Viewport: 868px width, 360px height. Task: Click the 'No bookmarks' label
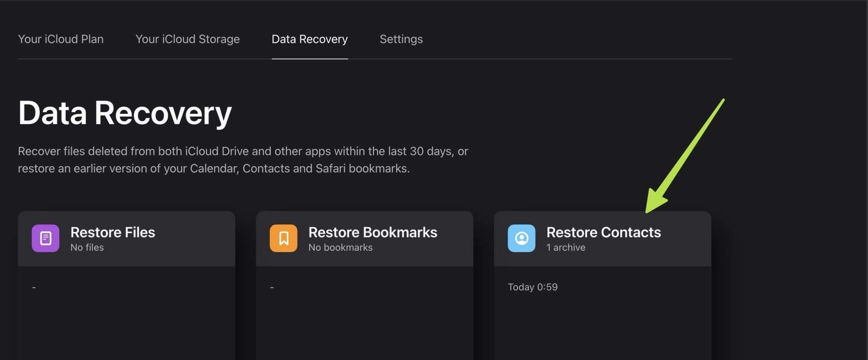pyautogui.click(x=341, y=247)
